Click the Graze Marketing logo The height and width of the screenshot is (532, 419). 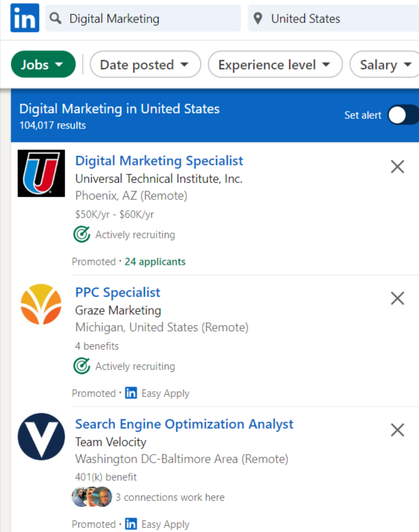point(41,304)
